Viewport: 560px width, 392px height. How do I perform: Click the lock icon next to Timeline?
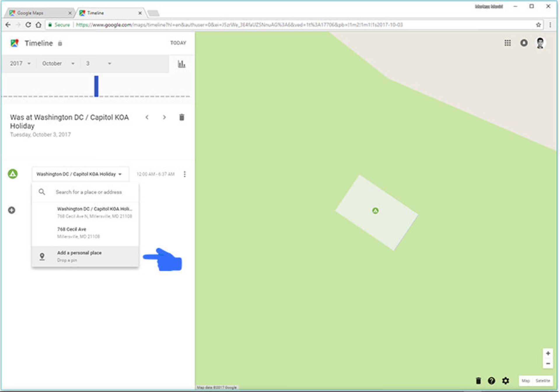point(60,43)
